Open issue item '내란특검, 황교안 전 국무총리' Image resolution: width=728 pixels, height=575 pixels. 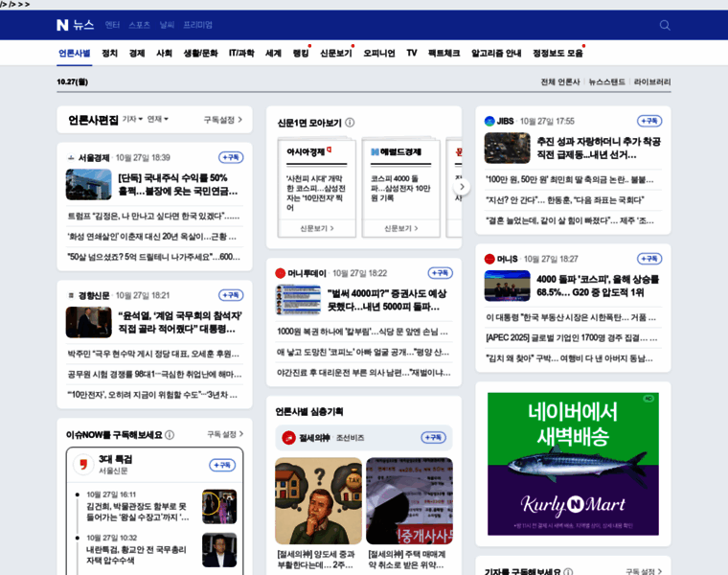(x=136, y=555)
